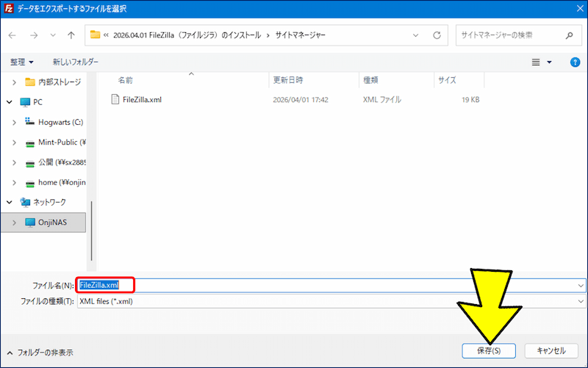588x368 pixels.
Task: Open the address bar history dropdown
Action: coord(415,35)
